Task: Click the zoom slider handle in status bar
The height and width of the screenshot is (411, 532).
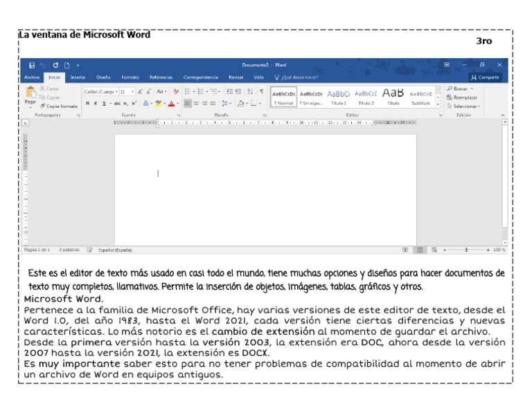Action: (x=466, y=250)
